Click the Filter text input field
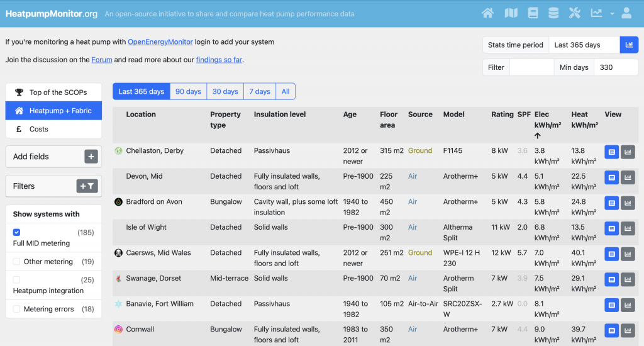Screen dimensions: 644x346 pos(531,67)
